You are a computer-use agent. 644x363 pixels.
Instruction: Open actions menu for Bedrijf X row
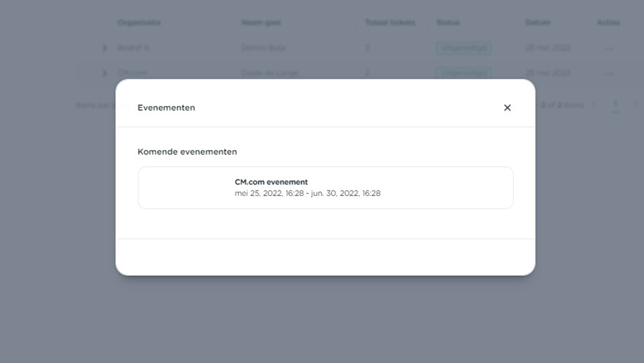pyautogui.click(x=608, y=48)
